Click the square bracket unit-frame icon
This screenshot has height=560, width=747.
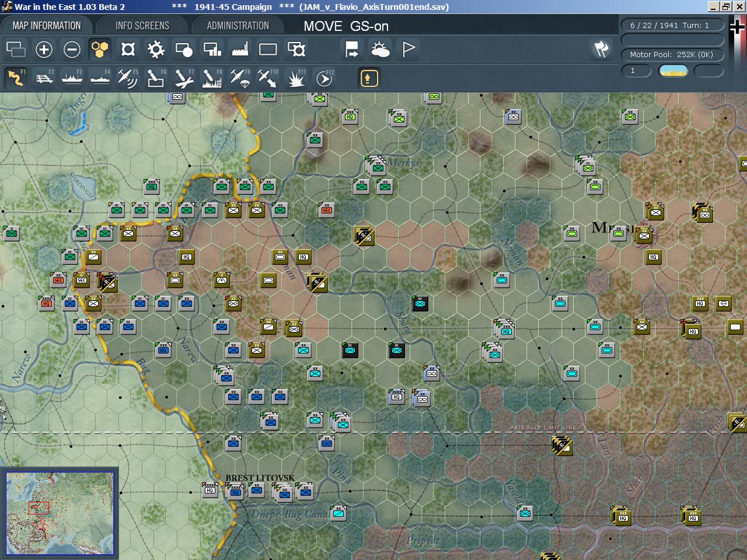128,50
